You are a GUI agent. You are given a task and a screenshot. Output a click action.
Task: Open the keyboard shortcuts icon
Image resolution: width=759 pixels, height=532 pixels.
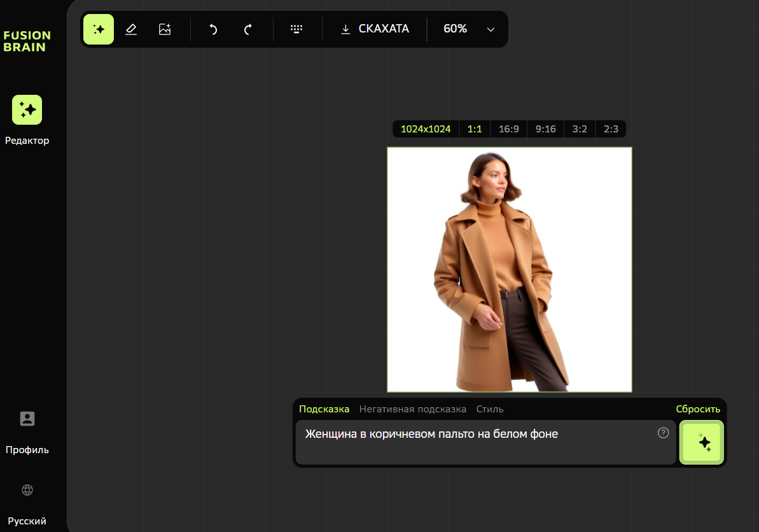(296, 29)
